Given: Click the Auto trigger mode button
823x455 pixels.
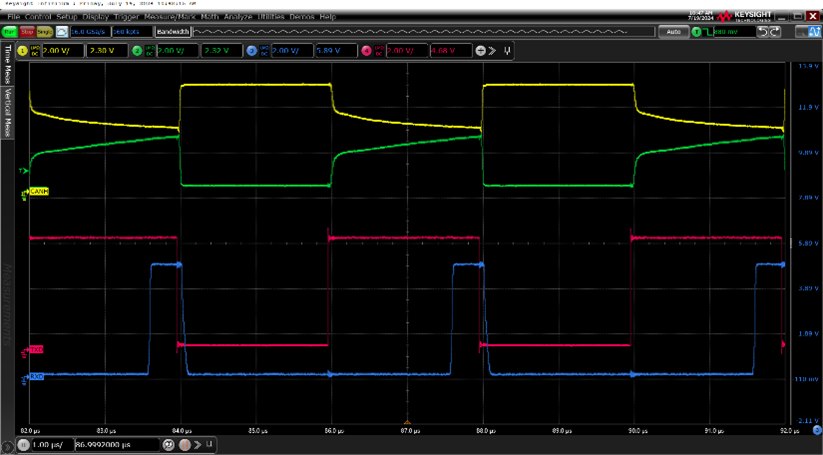Looking at the screenshot, I should [x=673, y=32].
